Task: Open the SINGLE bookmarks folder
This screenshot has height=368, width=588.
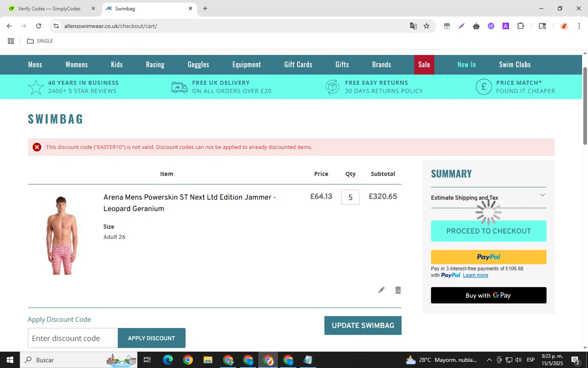Action: [x=40, y=41]
